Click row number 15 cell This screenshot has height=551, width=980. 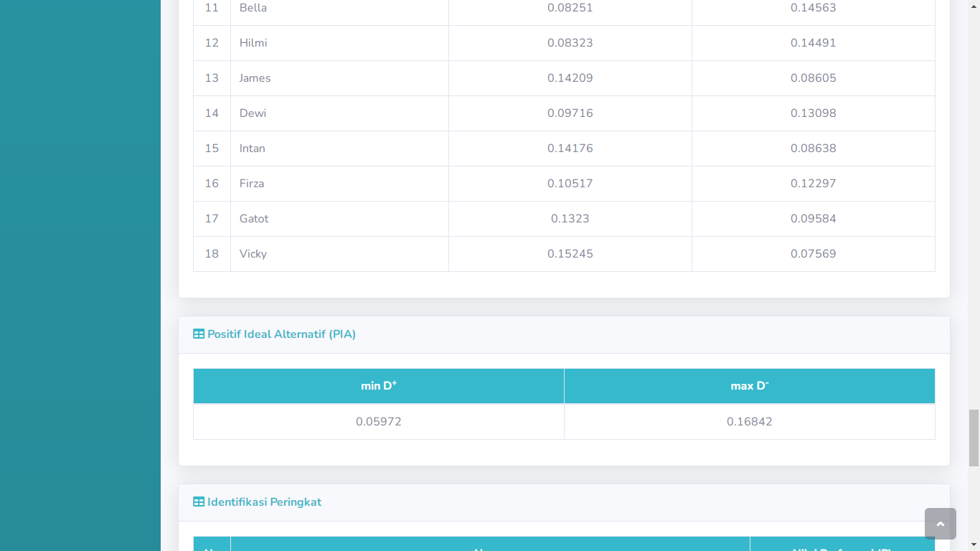(212, 149)
